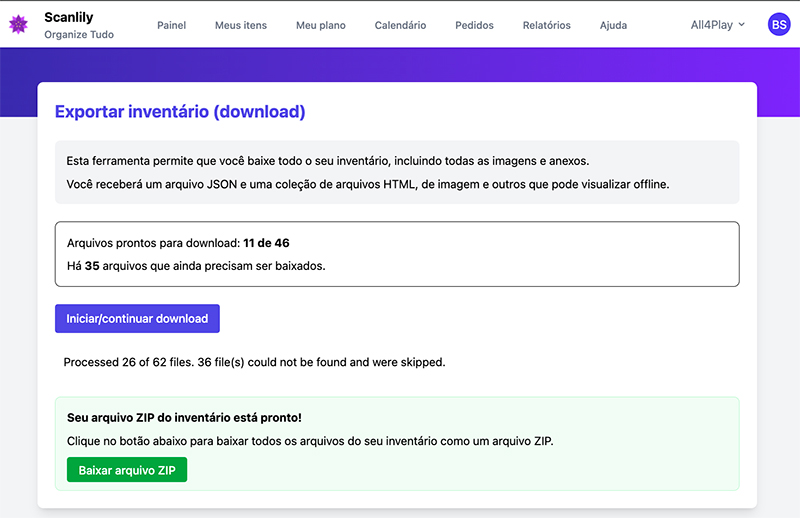Click the green Baixar arquivo ZIP button
Viewport: 800px width, 518px height.
click(127, 470)
